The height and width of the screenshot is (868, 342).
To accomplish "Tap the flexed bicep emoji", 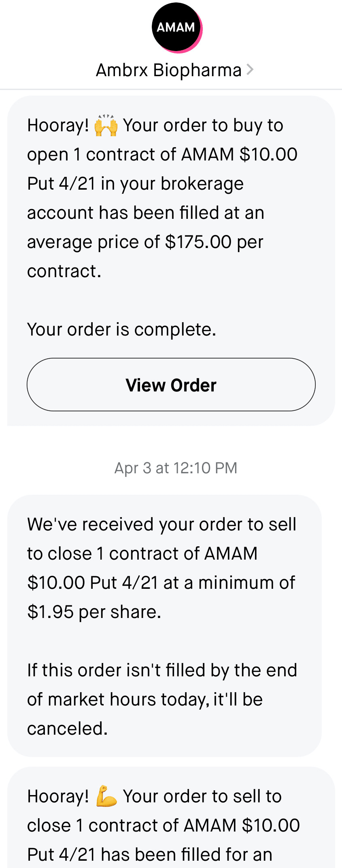I will [x=106, y=796].
